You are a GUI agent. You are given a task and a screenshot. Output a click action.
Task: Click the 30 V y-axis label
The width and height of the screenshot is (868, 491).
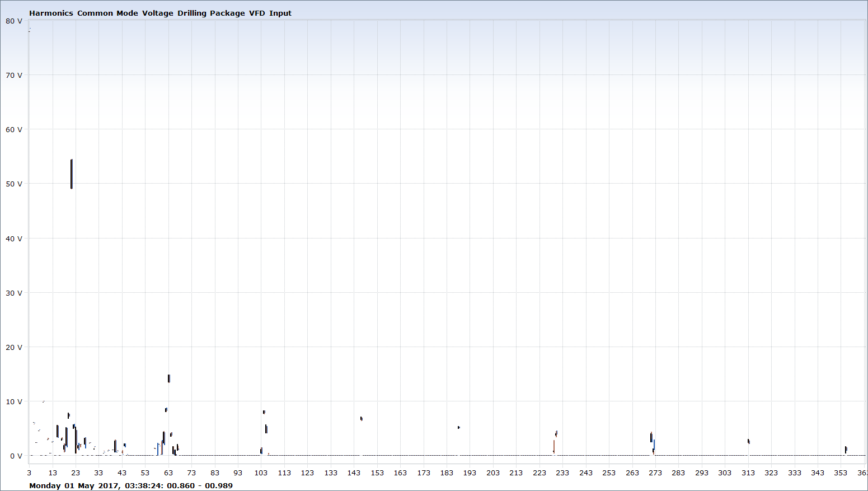pyautogui.click(x=14, y=293)
